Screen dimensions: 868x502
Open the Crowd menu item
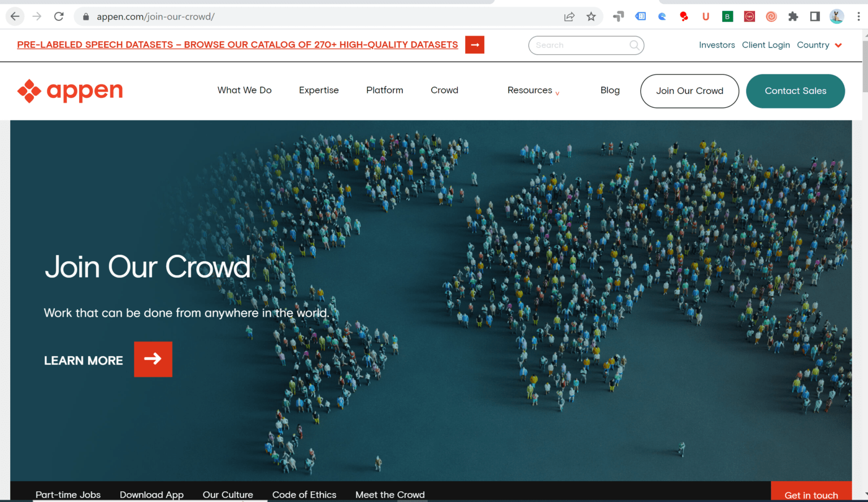tap(445, 90)
